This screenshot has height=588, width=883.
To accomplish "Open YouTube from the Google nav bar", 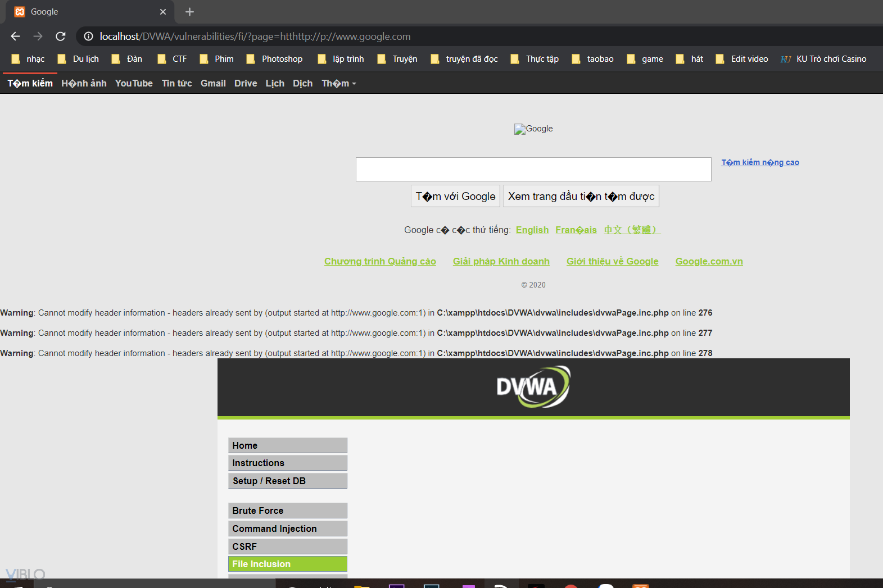I will (x=134, y=84).
